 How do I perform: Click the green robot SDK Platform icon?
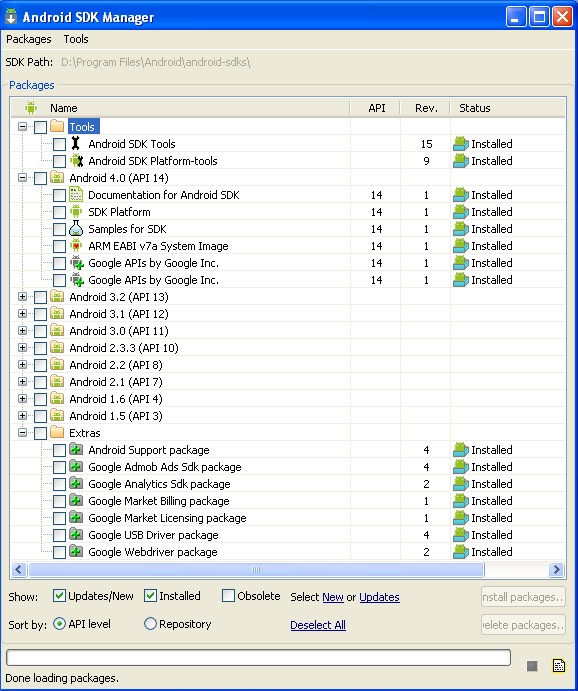76,212
